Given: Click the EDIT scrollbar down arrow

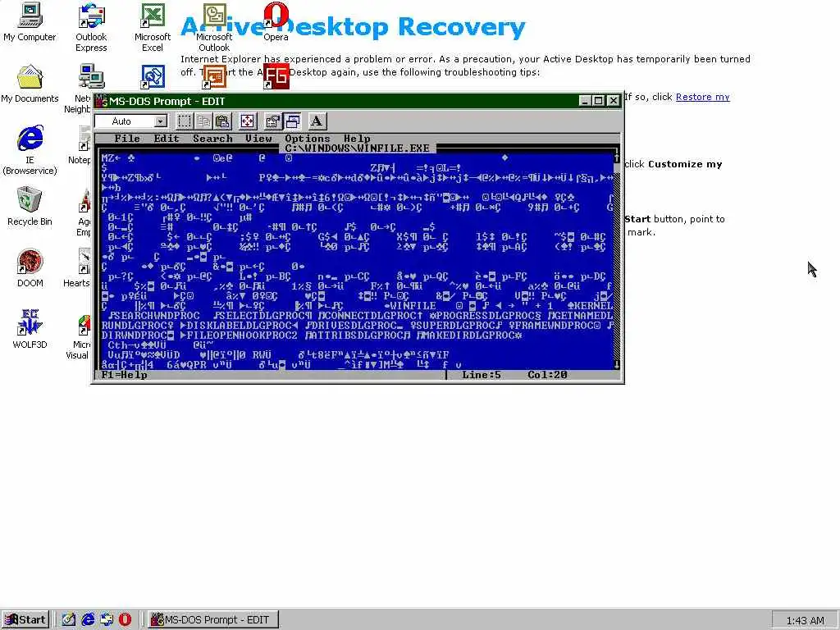Looking at the screenshot, I should pyautogui.click(x=616, y=365).
